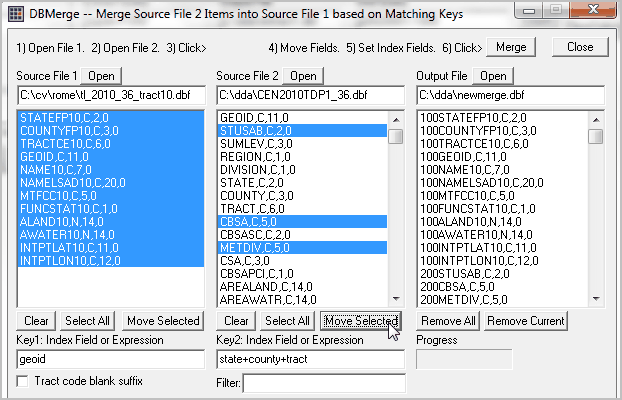Click scroll down arrow in Source File 2 list
This screenshot has height=400, width=622.
[x=396, y=299]
